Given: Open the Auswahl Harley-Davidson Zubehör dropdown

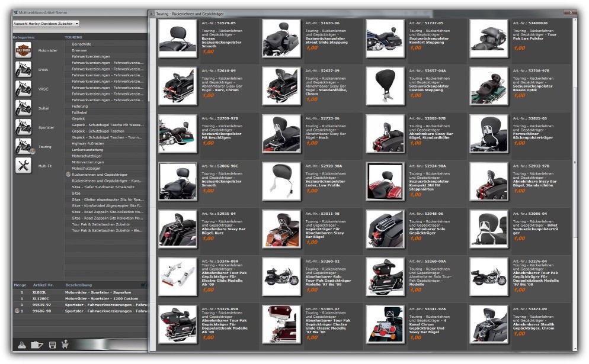Looking at the screenshot, I should coord(46,24).
